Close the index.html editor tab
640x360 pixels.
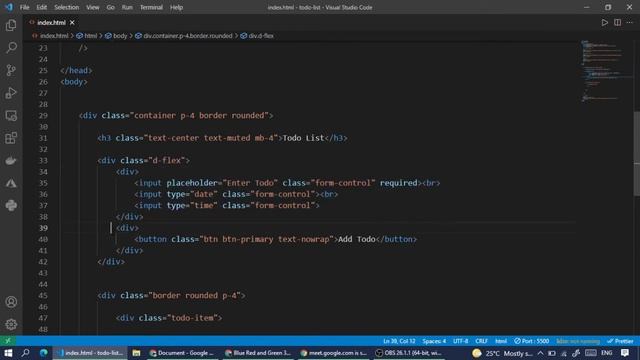pos(72,22)
